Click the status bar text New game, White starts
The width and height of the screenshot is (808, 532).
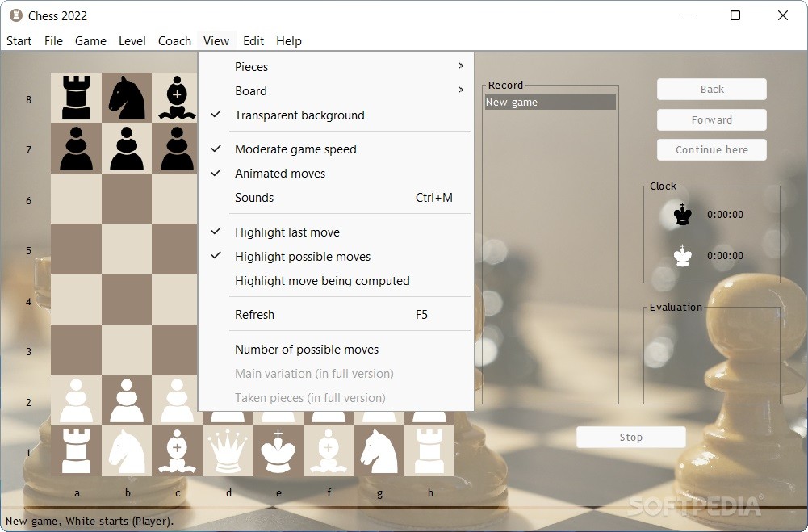coord(90,521)
